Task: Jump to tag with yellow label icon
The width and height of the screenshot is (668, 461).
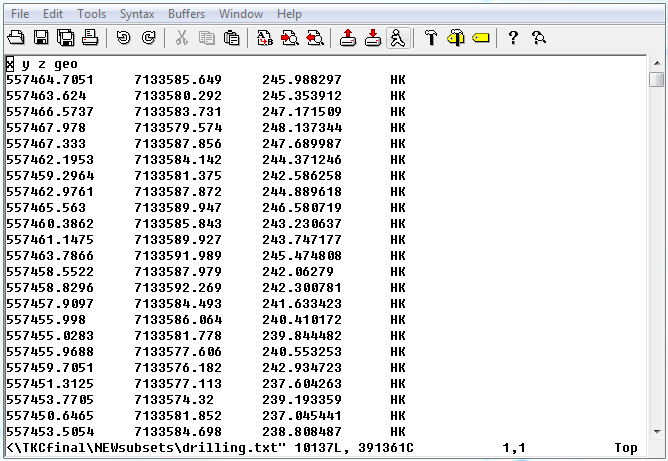Action: (481, 38)
